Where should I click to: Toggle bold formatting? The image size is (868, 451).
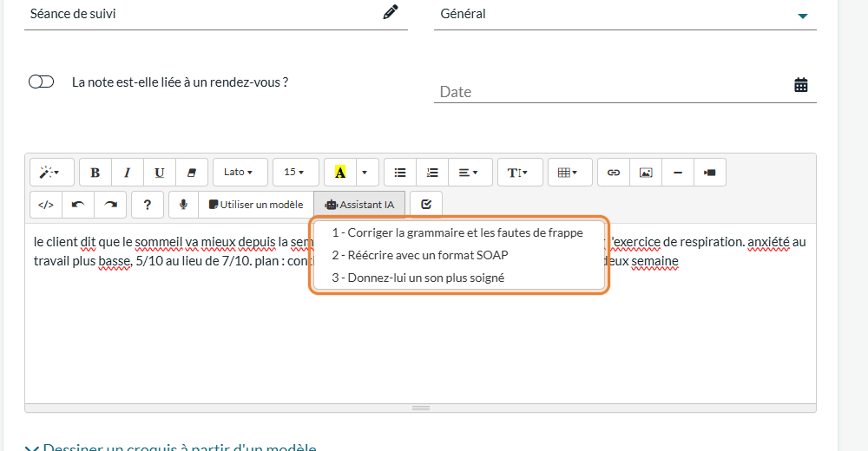[x=95, y=172]
